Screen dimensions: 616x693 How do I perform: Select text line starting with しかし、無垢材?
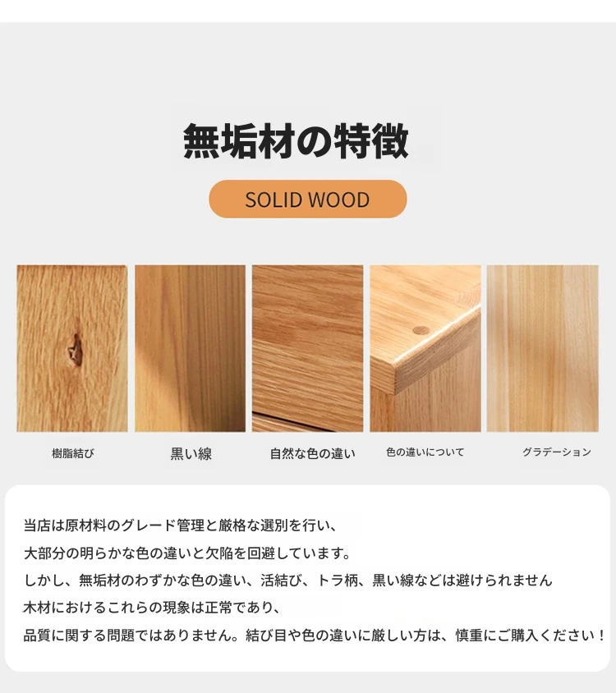(x=288, y=580)
